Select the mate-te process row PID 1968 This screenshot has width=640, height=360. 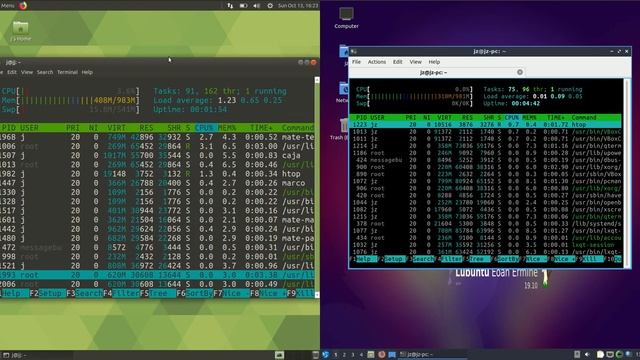coord(157,137)
